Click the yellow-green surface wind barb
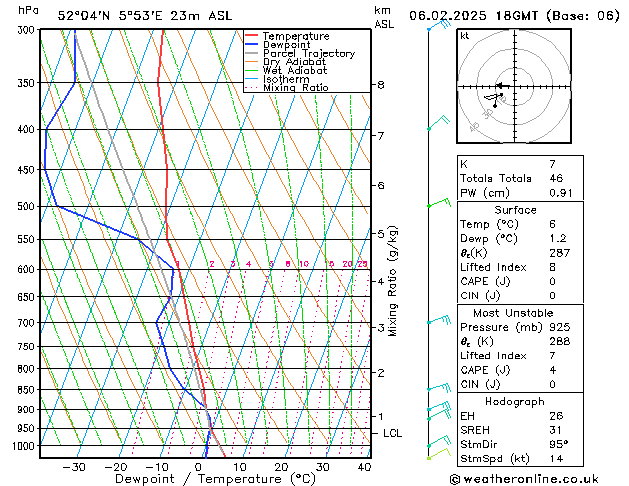Image resolution: width=629 pixels, height=486 pixels. click(x=439, y=454)
